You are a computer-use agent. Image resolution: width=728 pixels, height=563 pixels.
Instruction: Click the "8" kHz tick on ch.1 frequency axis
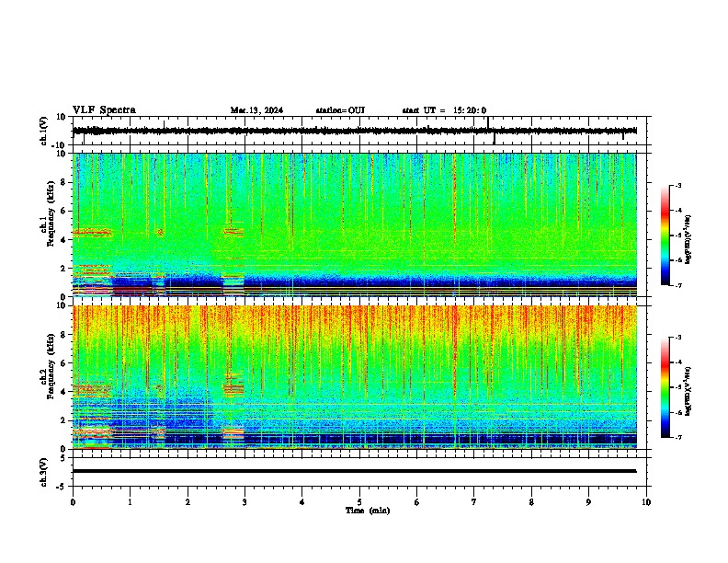coord(63,182)
